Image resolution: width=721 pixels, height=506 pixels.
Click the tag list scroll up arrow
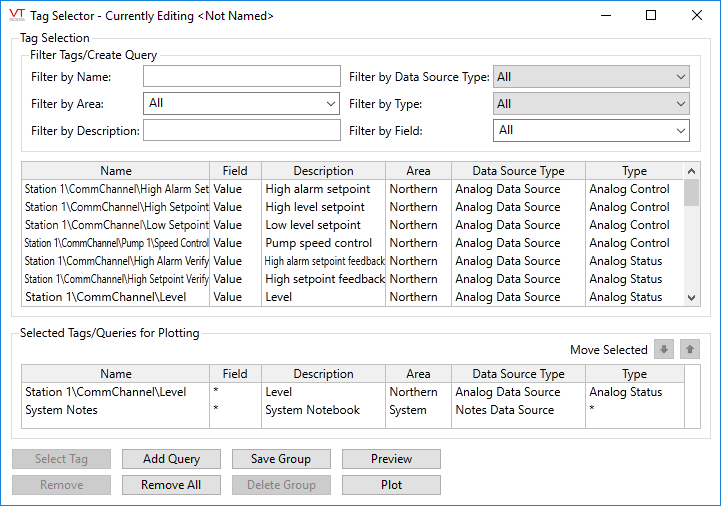pyautogui.click(x=691, y=171)
